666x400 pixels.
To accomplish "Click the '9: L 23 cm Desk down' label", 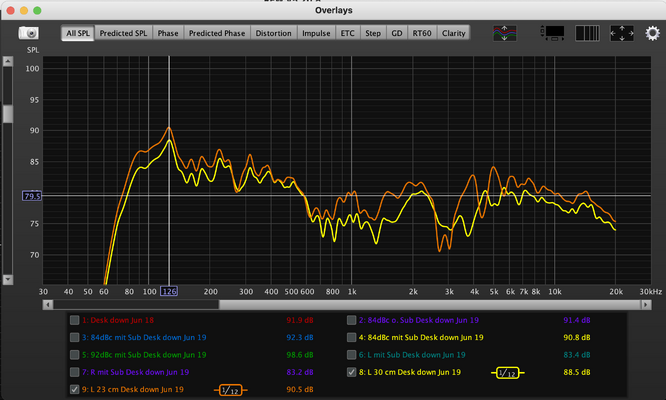I will pos(133,389).
